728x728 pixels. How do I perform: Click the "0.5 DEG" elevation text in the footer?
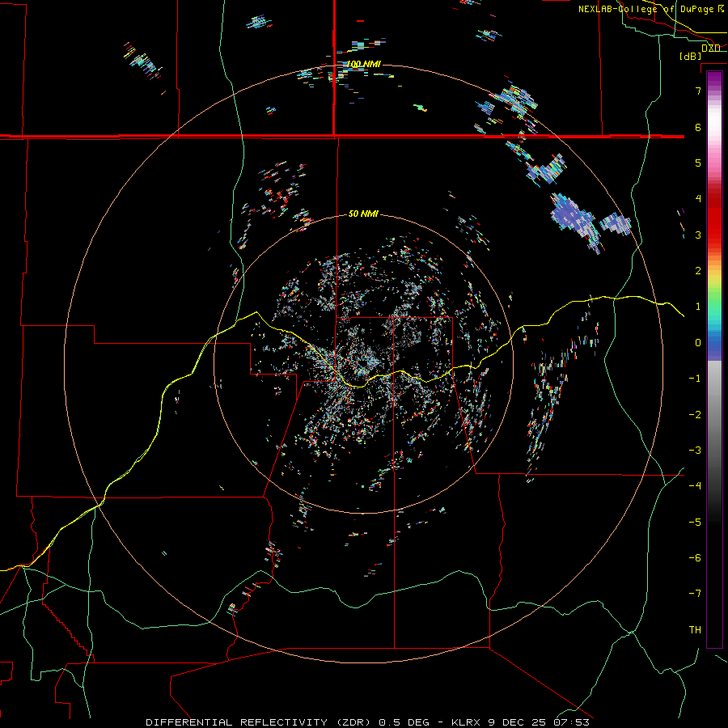click(x=405, y=722)
